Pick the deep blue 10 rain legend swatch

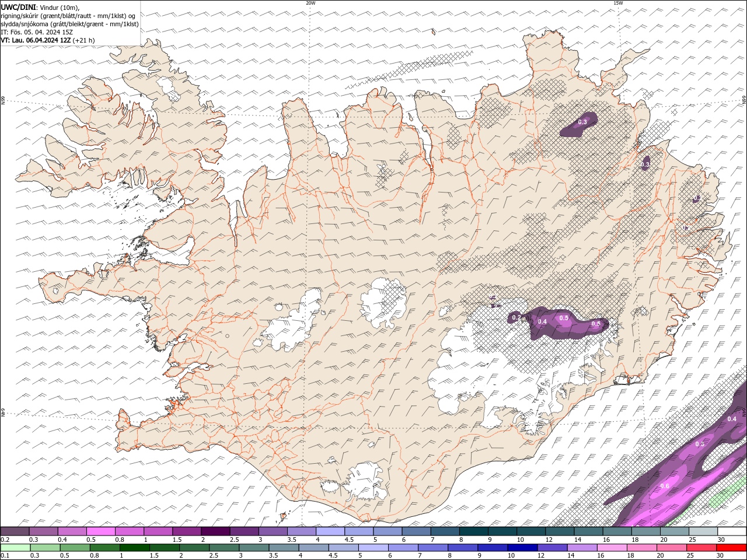(x=522, y=548)
